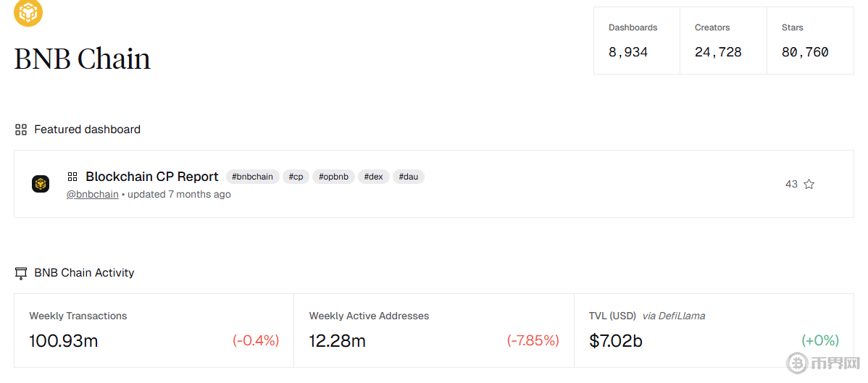The height and width of the screenshot is (383, 868).
Task: Open the @bnbchain profile link
Action: tap(93, 194)
